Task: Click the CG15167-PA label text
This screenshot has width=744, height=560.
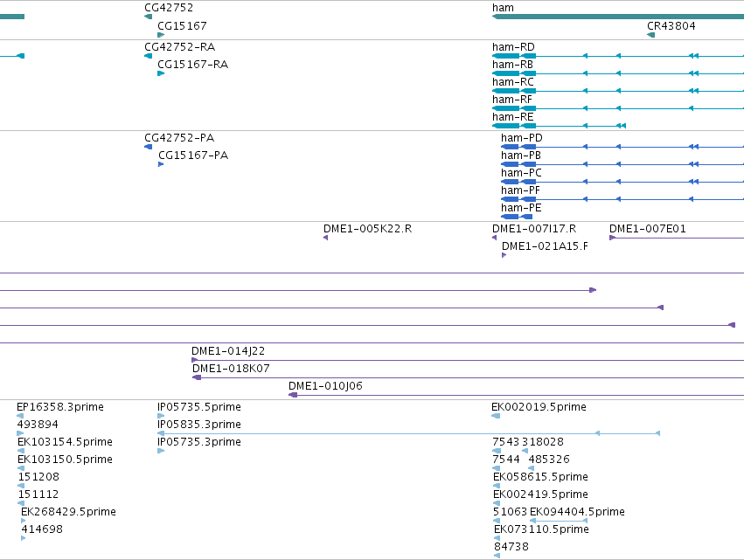Action: pos(193,155)
